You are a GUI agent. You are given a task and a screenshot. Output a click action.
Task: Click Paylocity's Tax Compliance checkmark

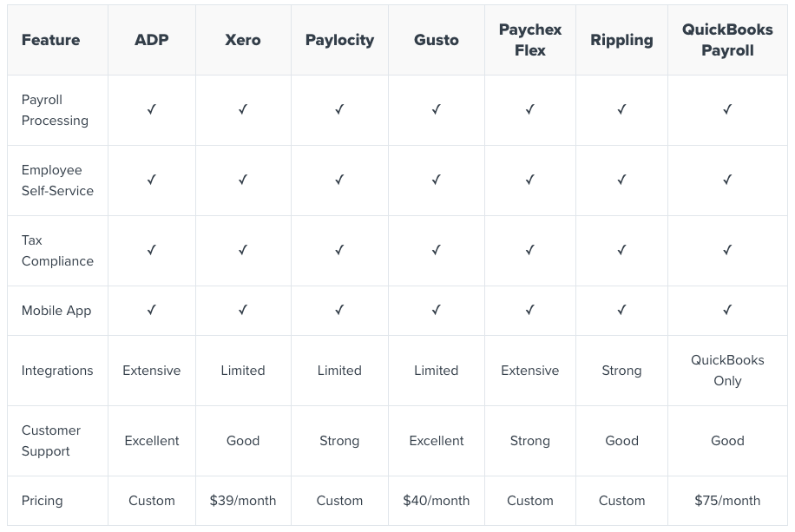pos(339,250)
